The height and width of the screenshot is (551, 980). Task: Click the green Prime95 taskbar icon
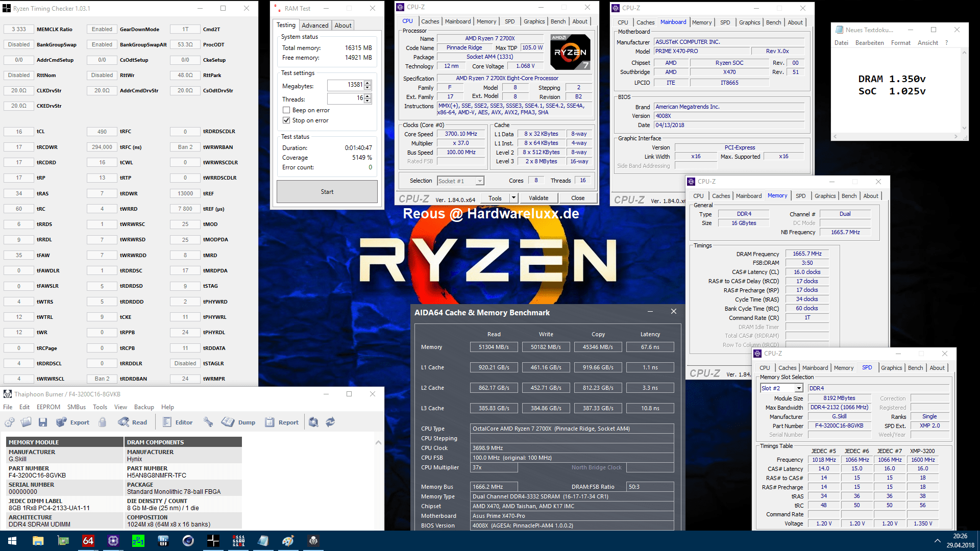pyautogui.click(x=138, y=541)
